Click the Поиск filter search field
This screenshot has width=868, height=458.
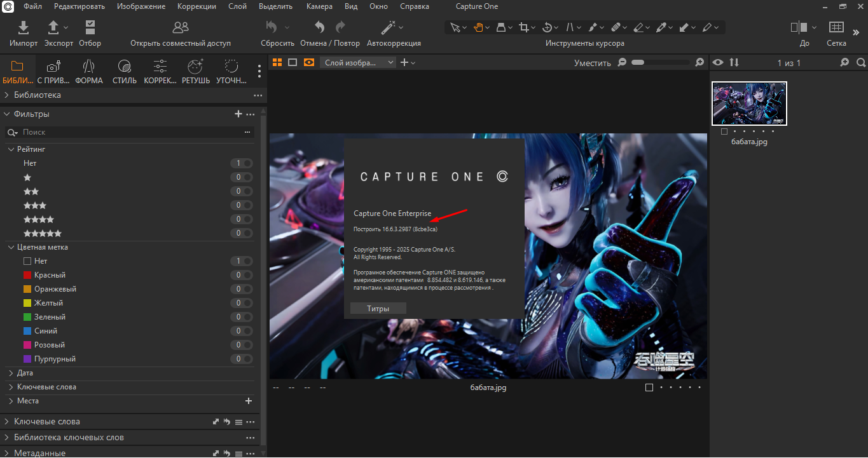130,132
